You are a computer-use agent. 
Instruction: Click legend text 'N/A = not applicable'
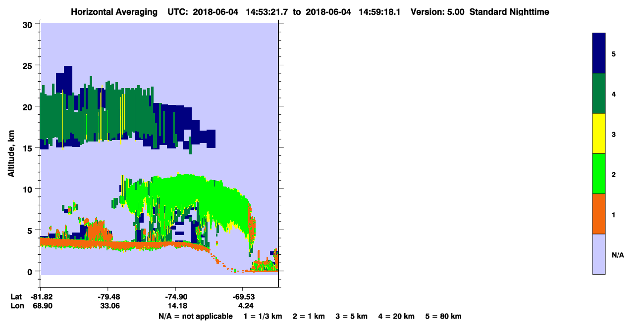click(x=195, y=316)
